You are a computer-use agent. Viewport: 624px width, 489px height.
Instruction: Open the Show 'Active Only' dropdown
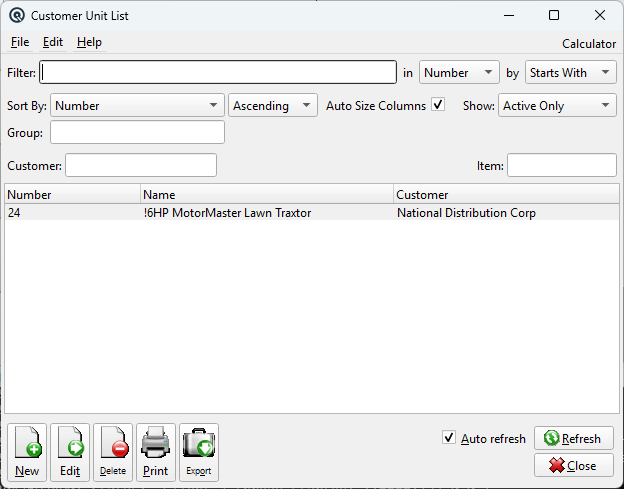(x=557, y=105)
